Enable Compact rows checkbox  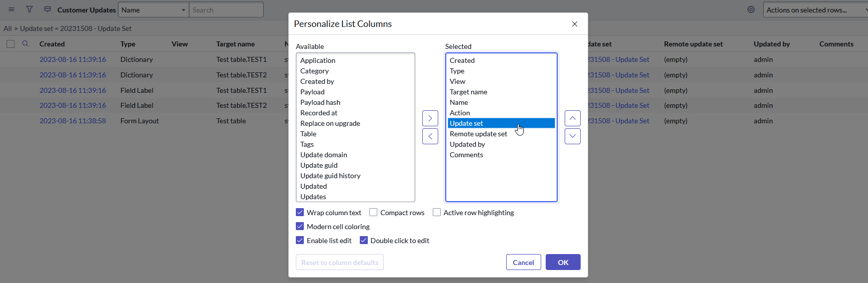(x=373, y=213)
